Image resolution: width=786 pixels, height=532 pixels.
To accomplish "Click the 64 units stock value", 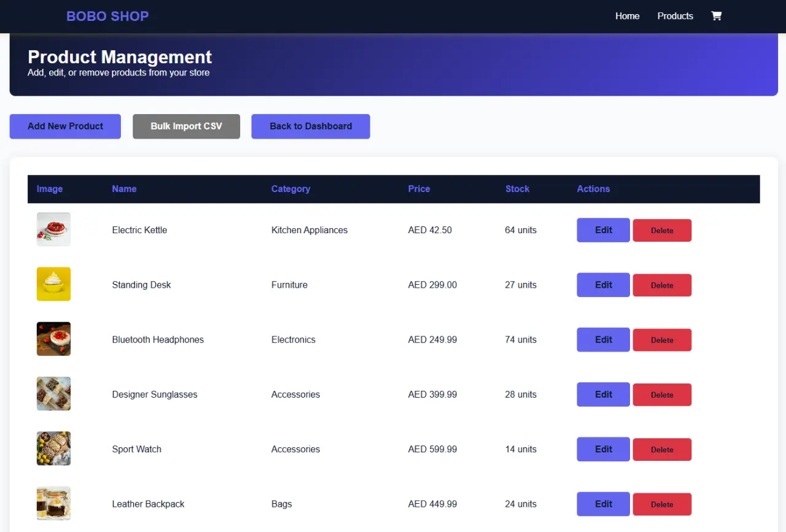I will [x=521, y=230].
